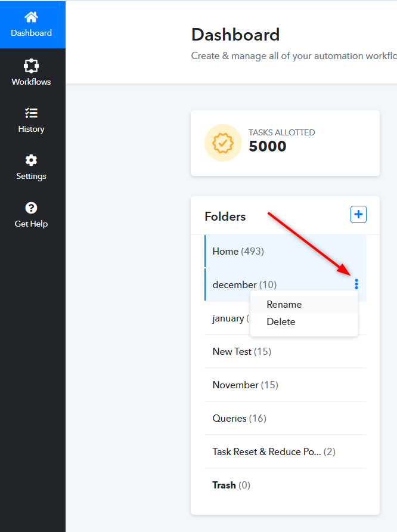Select the january folder

pyautogui.click(x=228, y=318)
